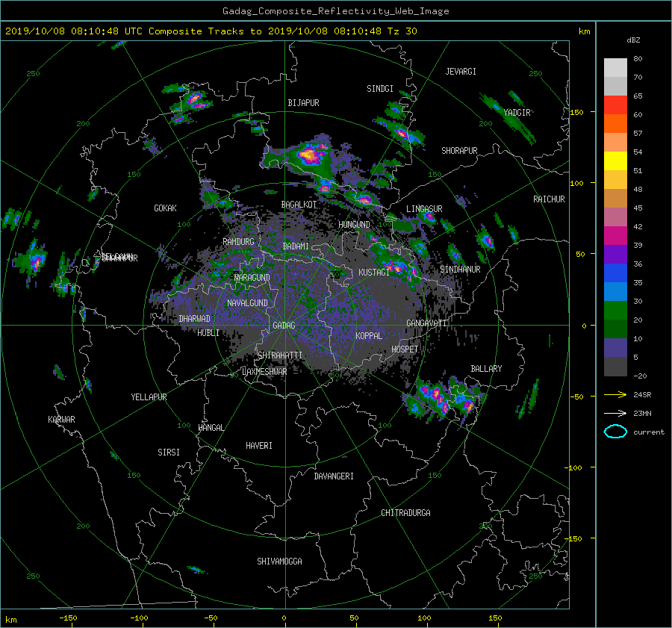The height and width of the screenshot is (628, 672).
Task: Click the KARWAR city label
Action: tap(61, 420)
